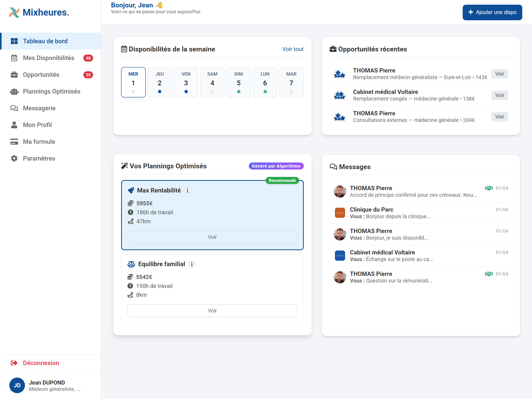532x399 pixels.
Task: Select Saturday SAM 4 in the availability strip
Action: tap(212, 82)
